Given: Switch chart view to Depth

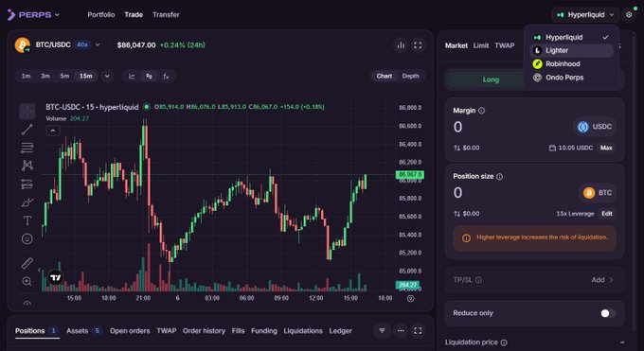Looking at the screenshot, I should coord(410,76).
